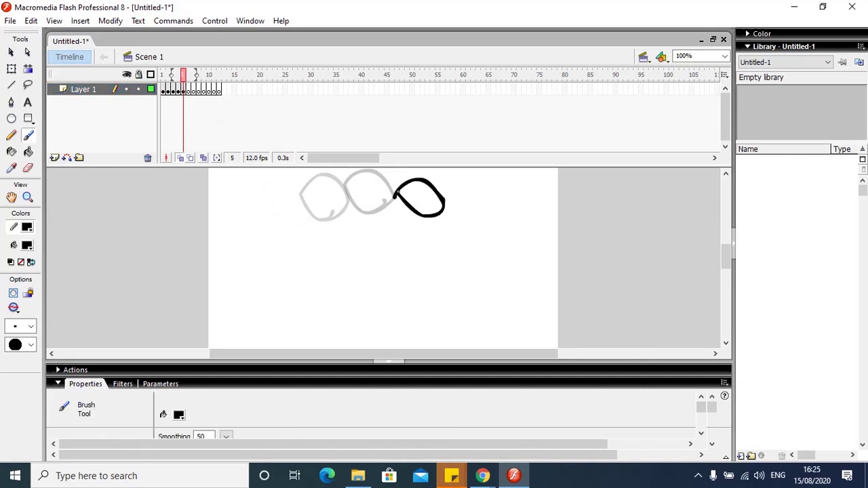Click the Scene 1 label
Viewport: 868px width, 488px height.
(x=149, y=57)
